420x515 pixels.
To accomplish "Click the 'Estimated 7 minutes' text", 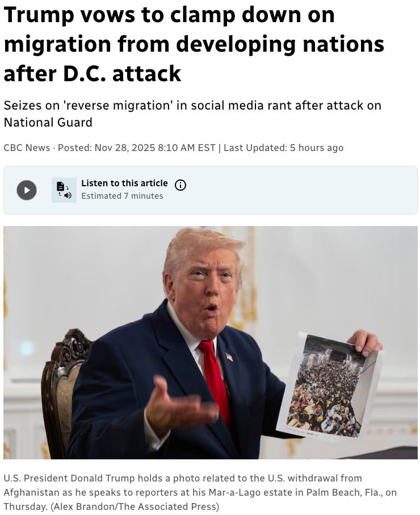I will tap(122, 196).
